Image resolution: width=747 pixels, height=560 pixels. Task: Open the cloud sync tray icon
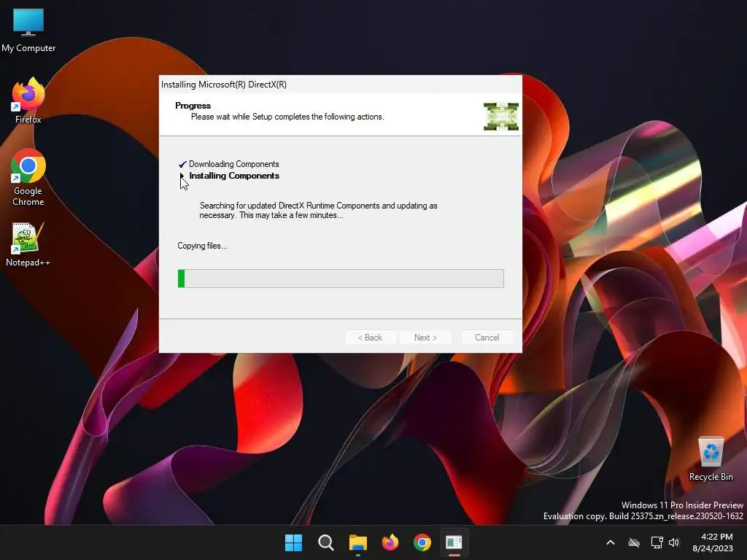pyautogui.click(x=634, y=542)
